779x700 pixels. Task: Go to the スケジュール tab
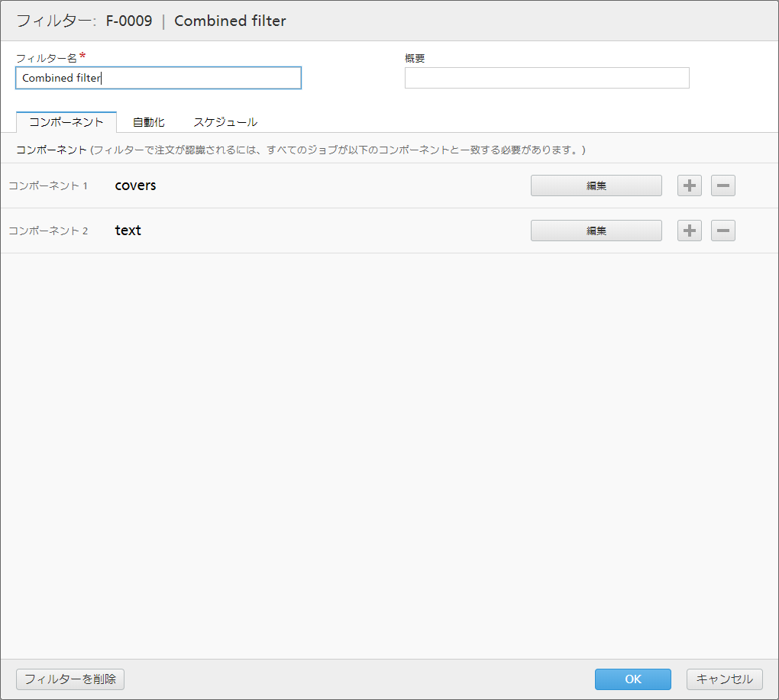(225, 122)
